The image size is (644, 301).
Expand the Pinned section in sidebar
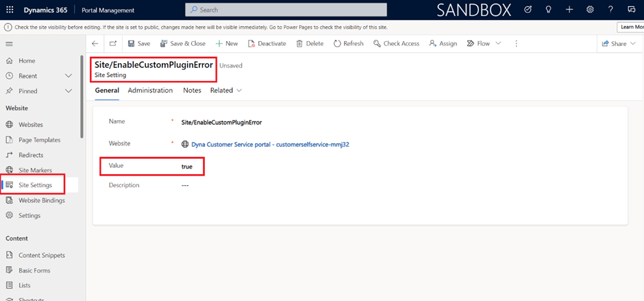pos(68,91)
